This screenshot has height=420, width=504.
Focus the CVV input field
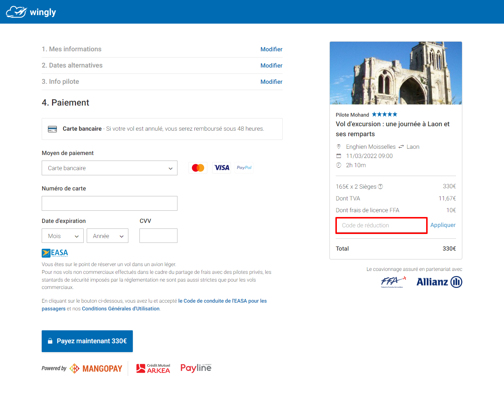pos(158,236)
